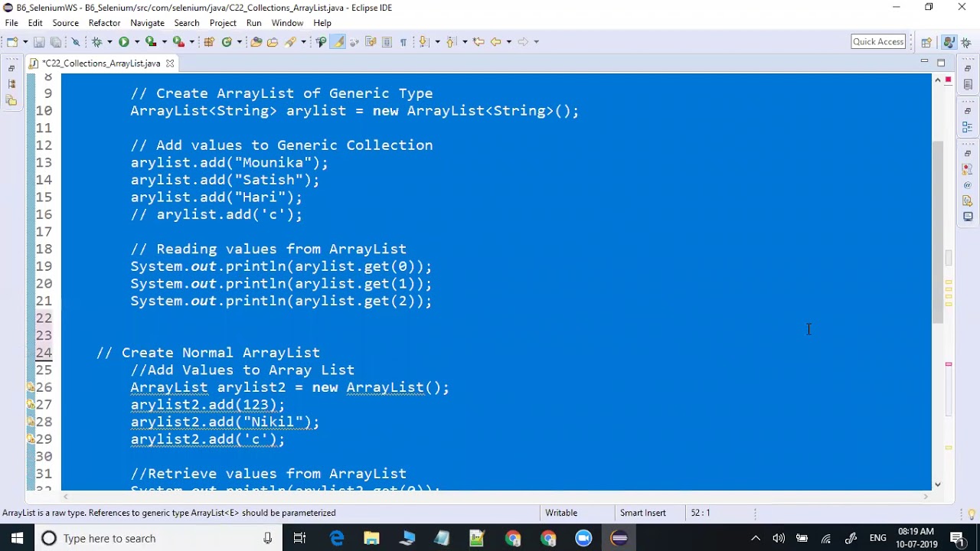Open the Console view icon in right trim
Screen dimensions: 980x551
tap(968, 217)
